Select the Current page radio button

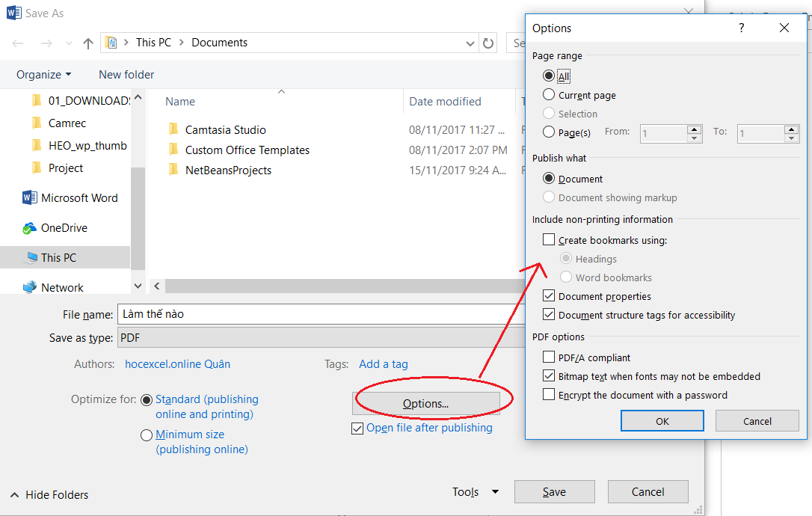click(x=550, y=95)
